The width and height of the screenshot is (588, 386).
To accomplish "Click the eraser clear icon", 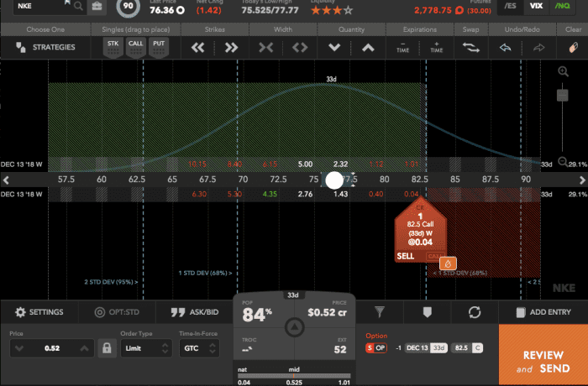I will click(x=573, y=48).
